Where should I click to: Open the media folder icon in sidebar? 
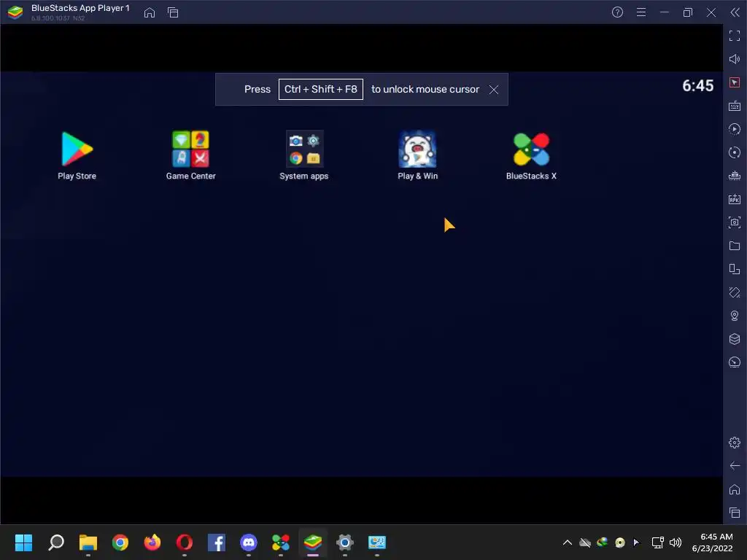[x=735, y=246]
